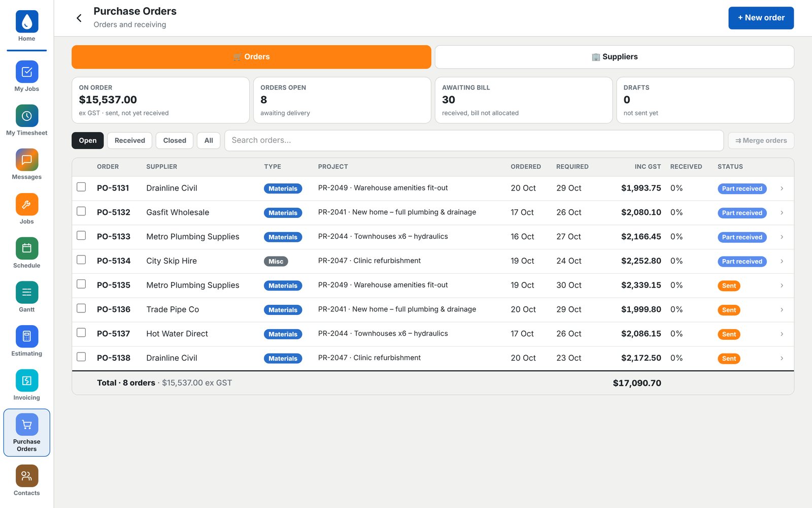The width and height of the screenshot is (812, 508).
Task: Select checkbox for PO-5131
Action: 81,187
